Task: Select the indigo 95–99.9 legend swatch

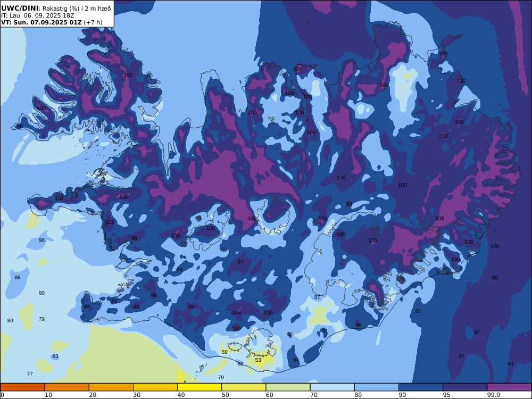Action: click(x=465, y=387)
